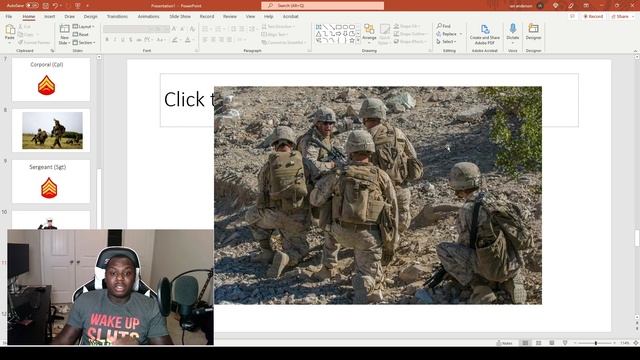This screenshot has width=640, height=360.
Task: Open the Animations tab
Action: (149, 16)
